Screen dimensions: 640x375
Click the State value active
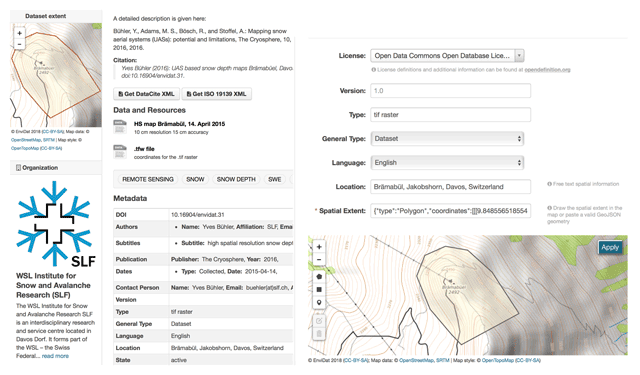pyautogui.click(x=179, y=360)
